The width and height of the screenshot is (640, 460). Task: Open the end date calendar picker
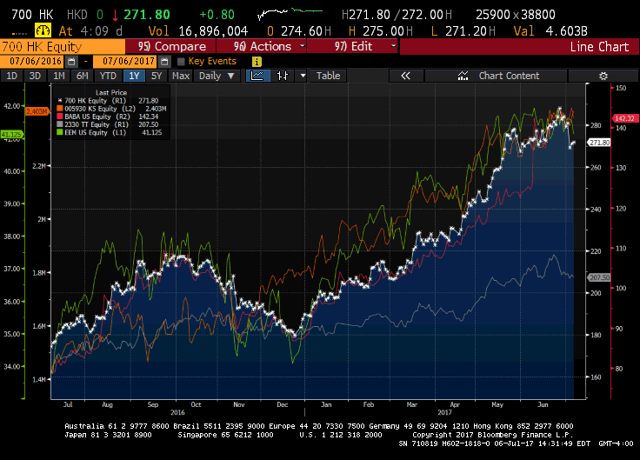pos(164,62)
